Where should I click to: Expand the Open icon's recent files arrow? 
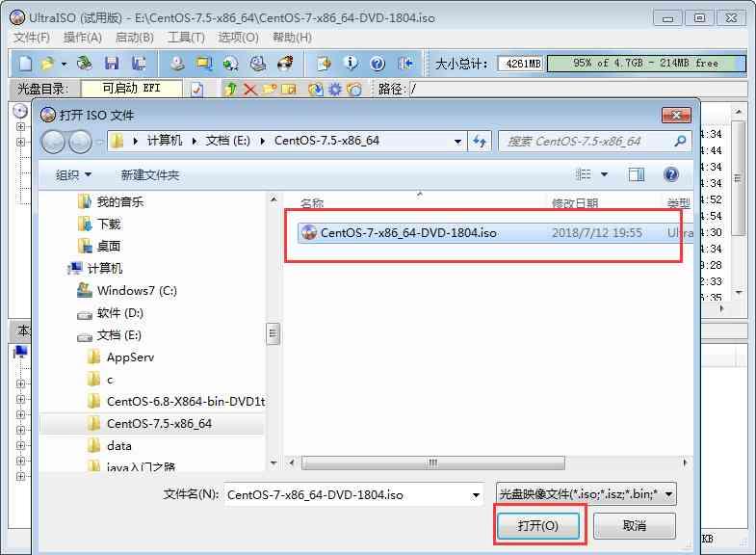pos(65,64)
